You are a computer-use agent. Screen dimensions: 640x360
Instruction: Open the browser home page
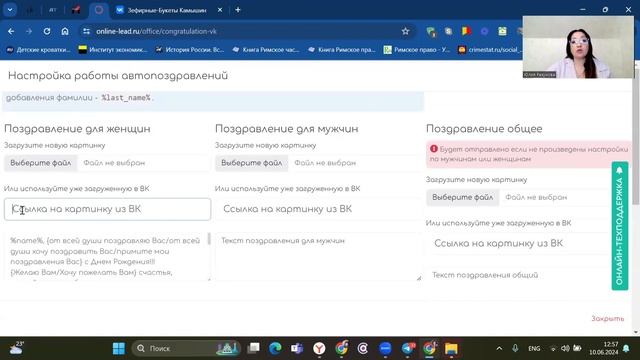click(65, 31)
